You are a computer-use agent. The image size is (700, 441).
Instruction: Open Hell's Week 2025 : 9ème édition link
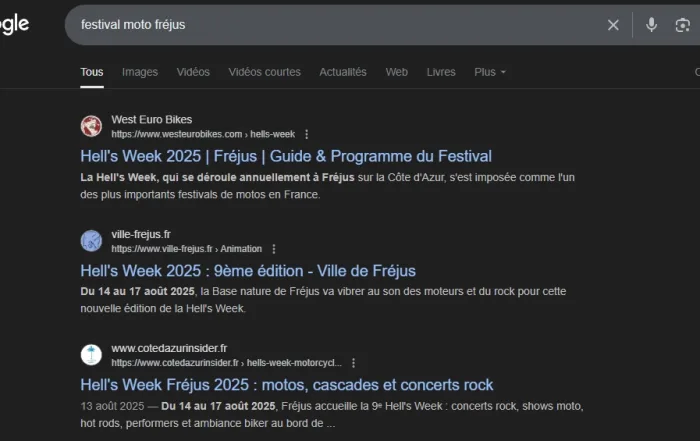tap(248, 271)
